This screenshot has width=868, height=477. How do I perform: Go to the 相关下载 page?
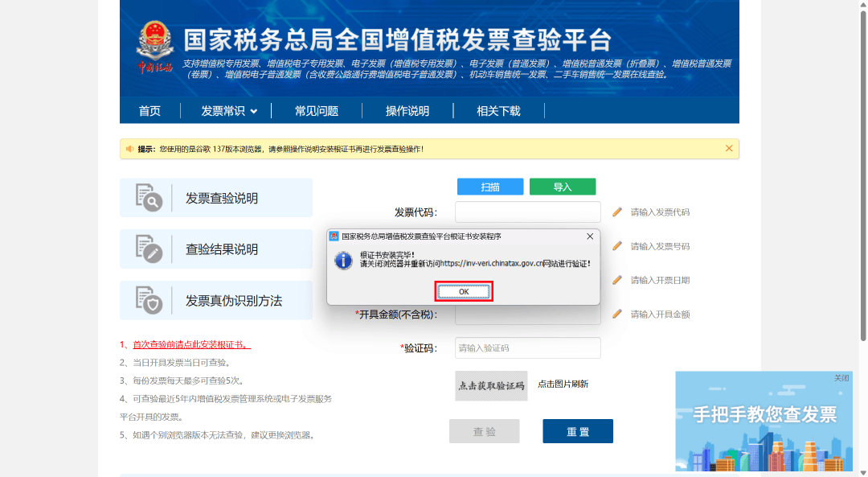(498, 111)
